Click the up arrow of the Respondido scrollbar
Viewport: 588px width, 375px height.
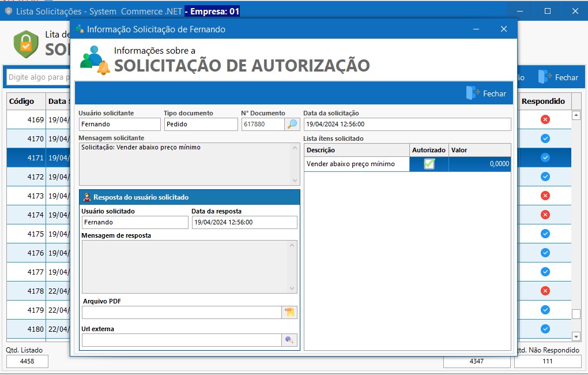[577, 115]
